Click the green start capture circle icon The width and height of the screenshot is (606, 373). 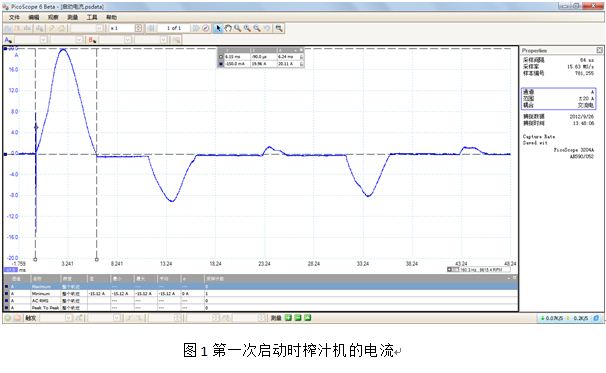pos(8,318)
